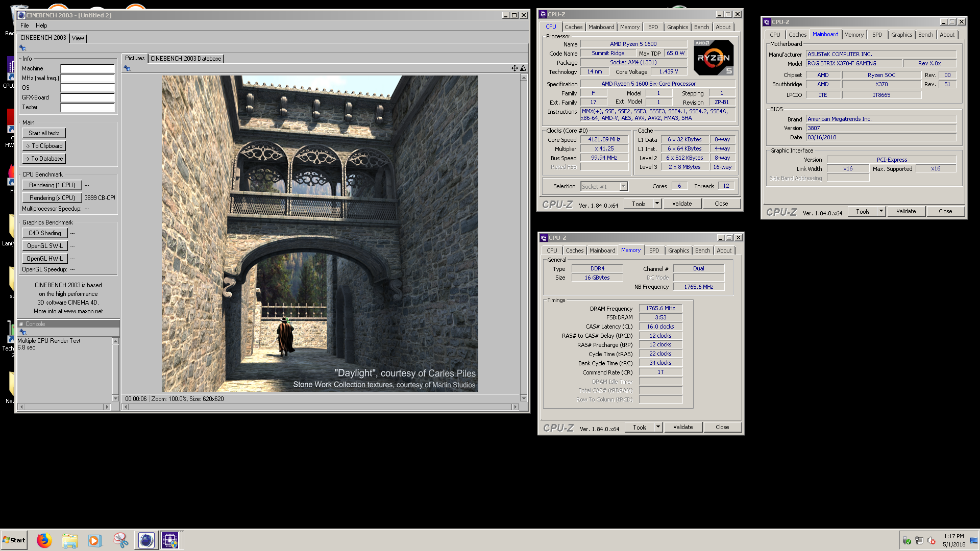Click the muted volume tray icon
980x551 pixels.
pyautogui.click(x=932, y=541)
